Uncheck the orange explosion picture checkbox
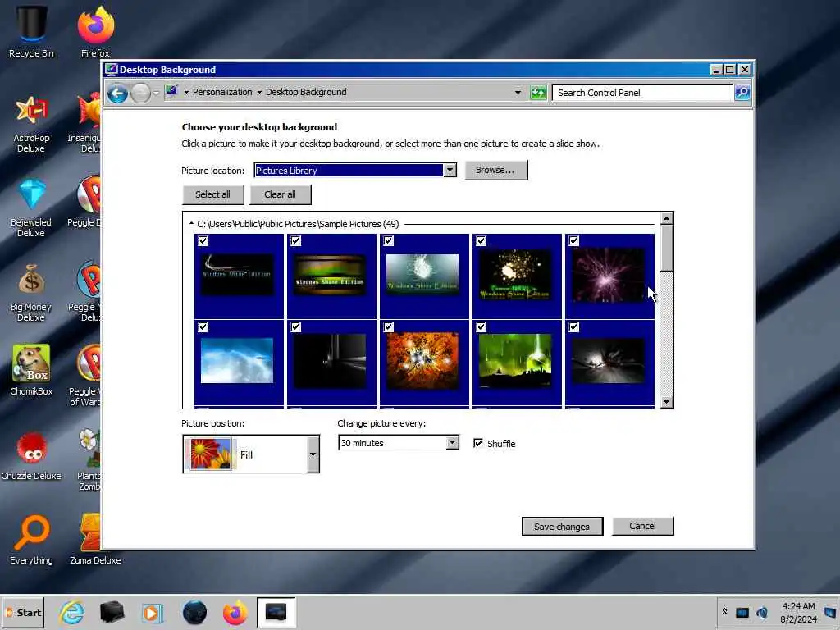The height and width of the screenshot is (630, 840). pos(388,326)
